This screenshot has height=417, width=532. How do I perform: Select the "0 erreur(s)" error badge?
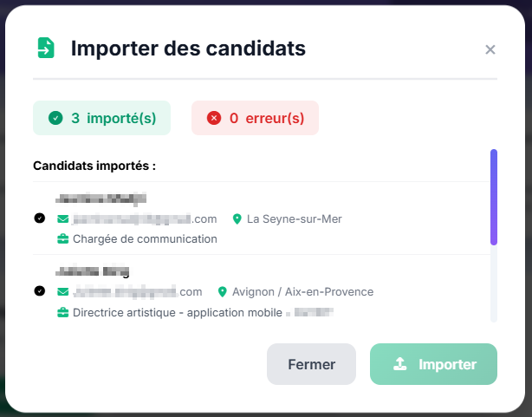pos(255,118)
